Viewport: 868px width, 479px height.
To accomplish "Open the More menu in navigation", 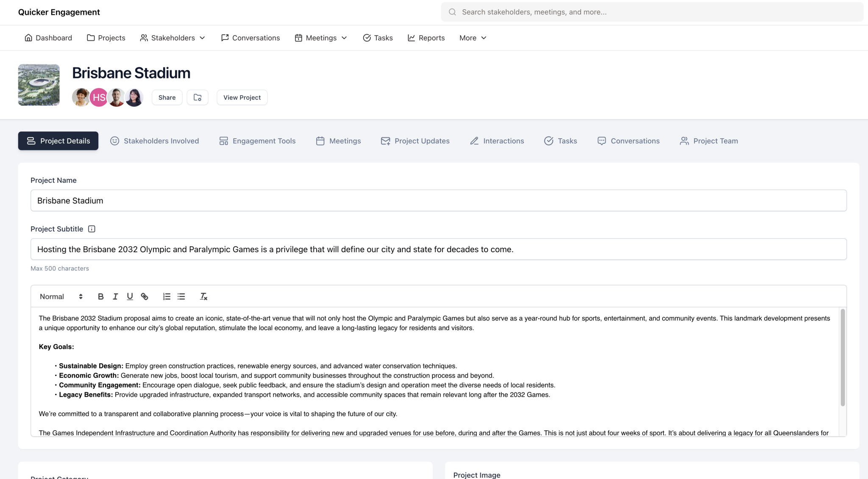I will pyautogui.click(x=473, y=38).
